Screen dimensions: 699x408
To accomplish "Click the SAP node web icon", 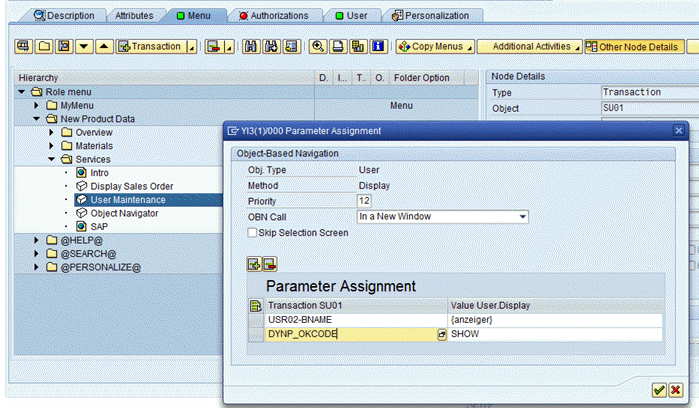I will point(81,227).
